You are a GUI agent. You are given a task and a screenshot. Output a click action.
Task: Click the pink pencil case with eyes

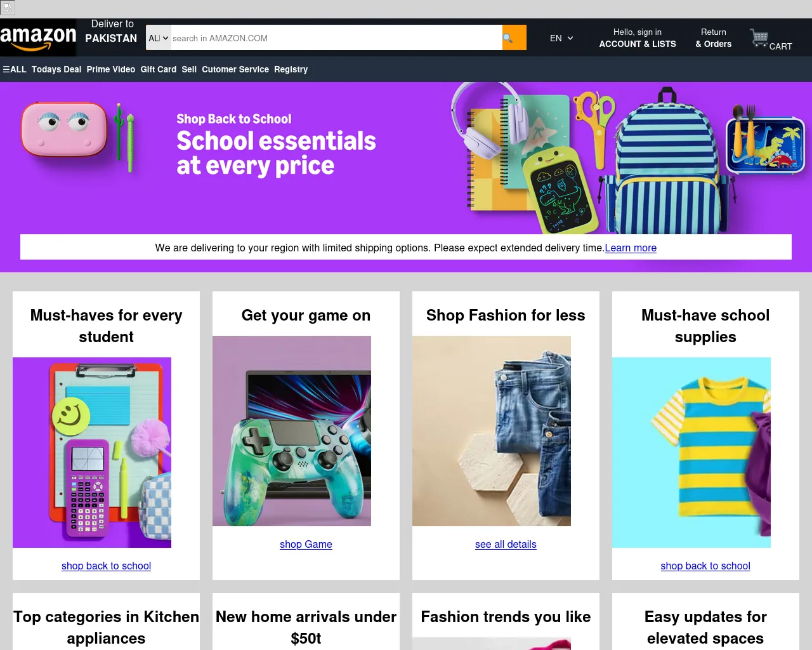pyautogui.click(x=64, y=129)
